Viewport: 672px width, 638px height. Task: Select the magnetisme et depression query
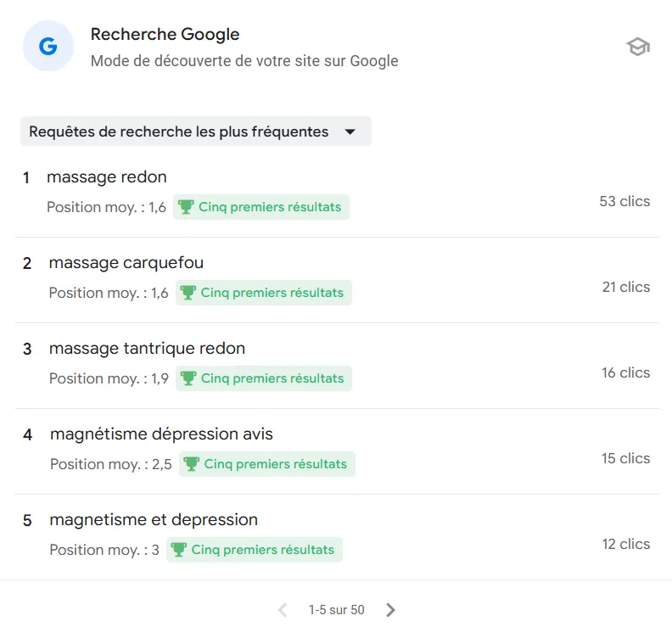click(154, 519)
